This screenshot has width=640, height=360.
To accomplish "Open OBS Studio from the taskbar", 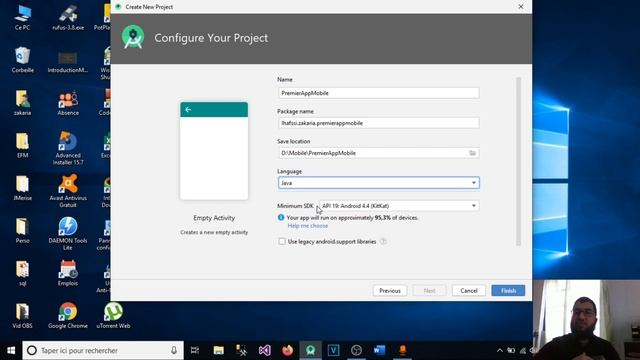I will pyautogui.click(x=356, y=350).
